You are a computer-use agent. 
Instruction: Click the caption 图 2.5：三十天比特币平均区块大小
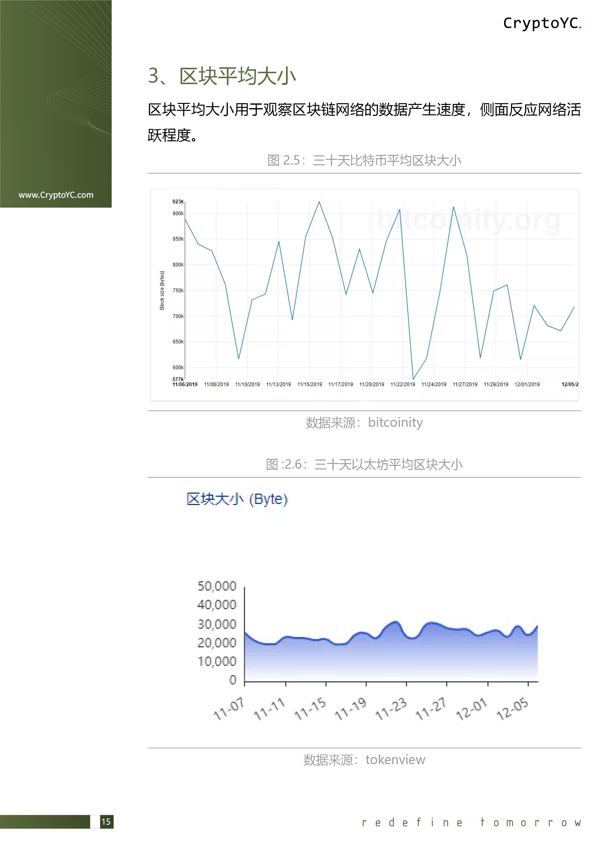[364, 160]
